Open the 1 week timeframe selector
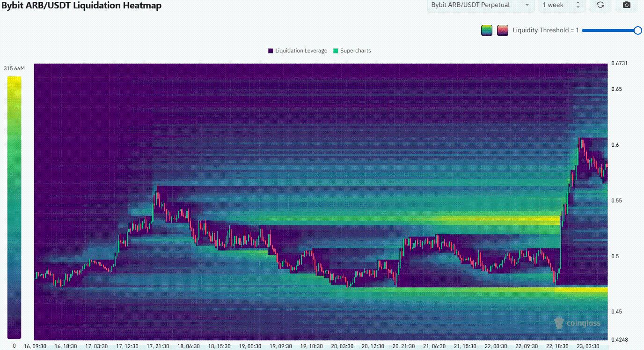 click(x=562, y=5)
